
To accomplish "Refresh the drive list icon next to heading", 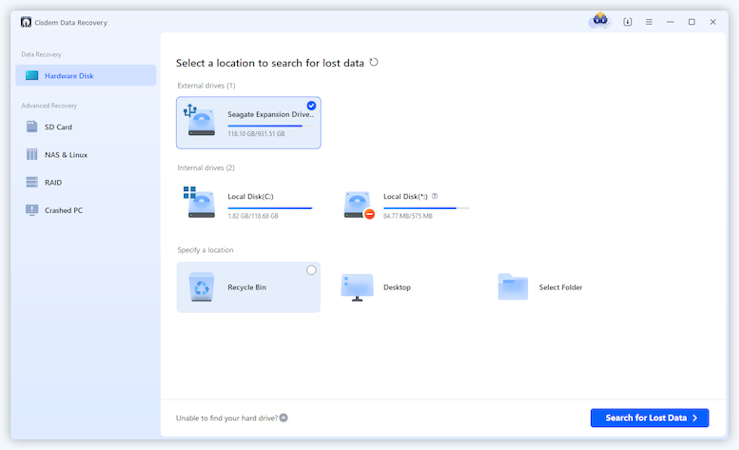I will click(x=374, y=62).
